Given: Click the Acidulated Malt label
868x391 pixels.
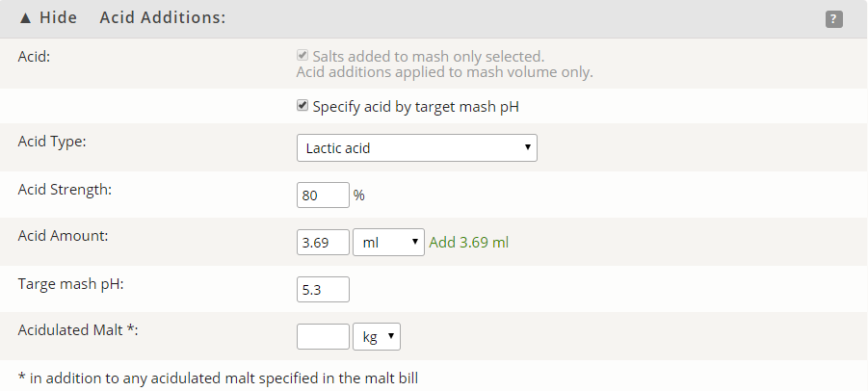Looking at the screenshot, I should click(78, 330).
